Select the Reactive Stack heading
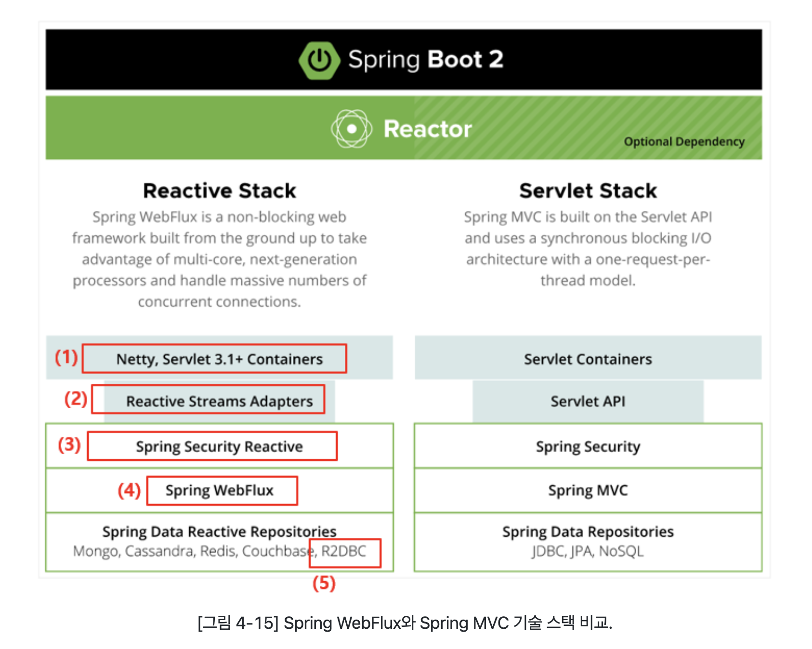812x649 pixels. pos(220,191)
